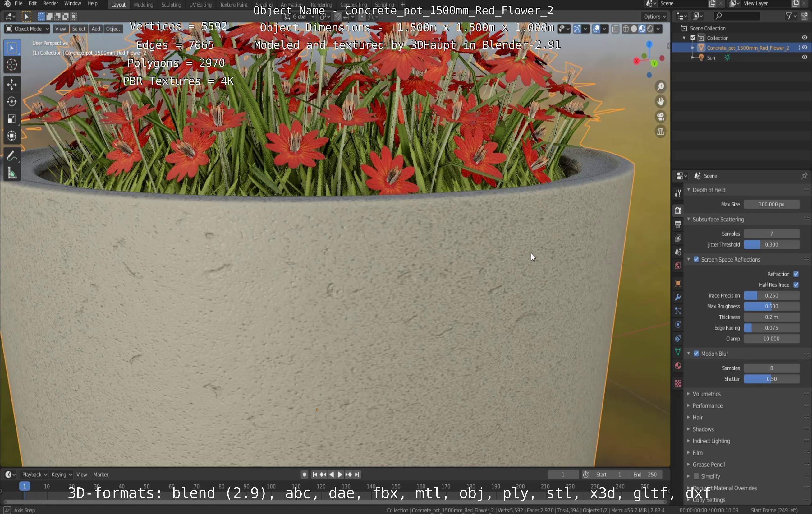Open the Object properties tab
The height and width of the screenshot is (514, 812).
[x=678, y=283]
